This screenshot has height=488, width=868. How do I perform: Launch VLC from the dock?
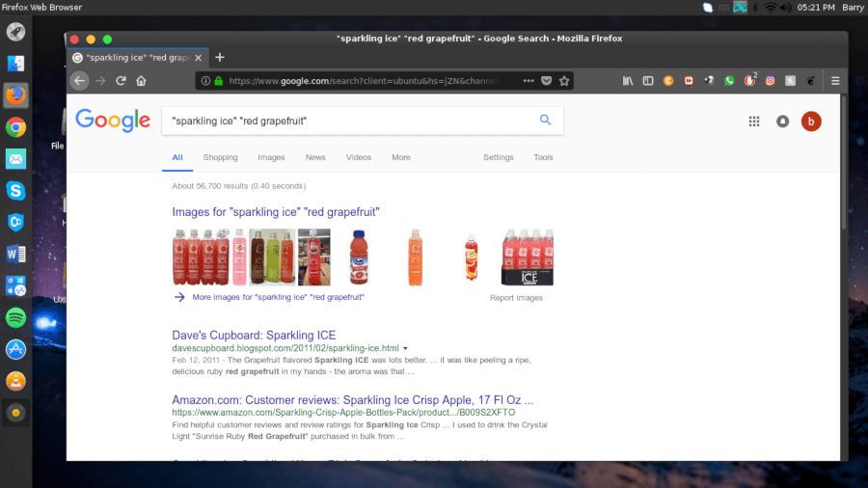pos(16,381)
